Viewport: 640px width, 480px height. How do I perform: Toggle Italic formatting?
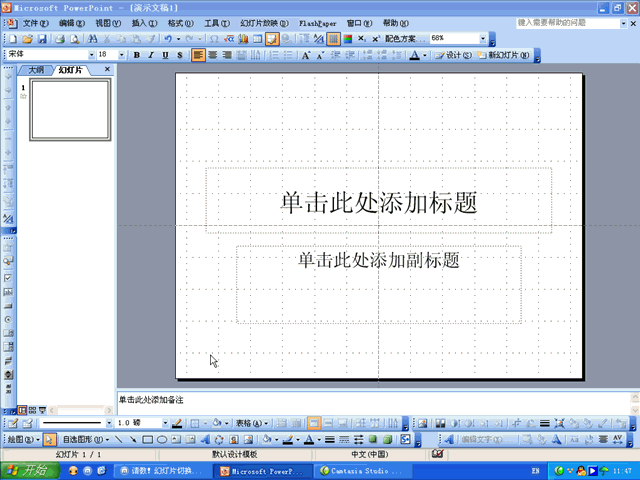tap(151, 55)
